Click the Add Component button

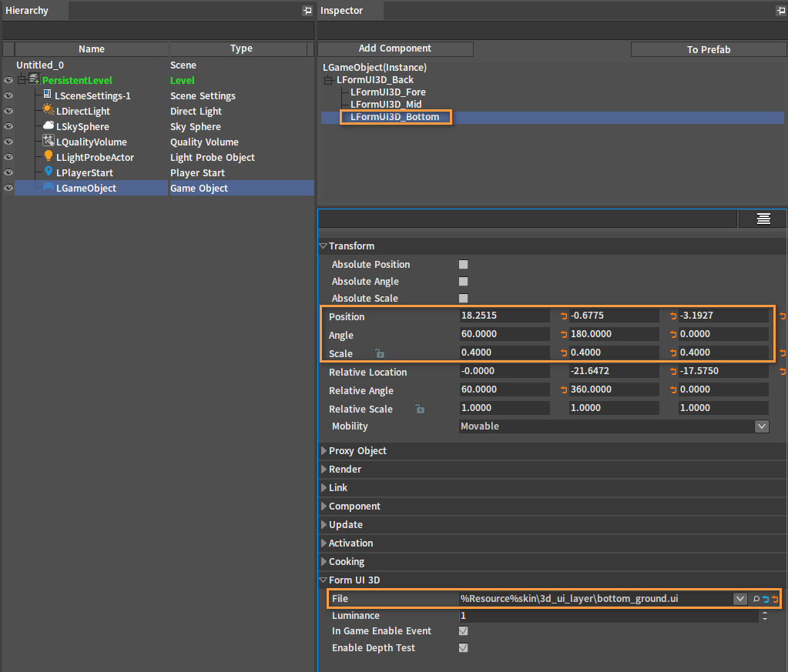(395, 48)
